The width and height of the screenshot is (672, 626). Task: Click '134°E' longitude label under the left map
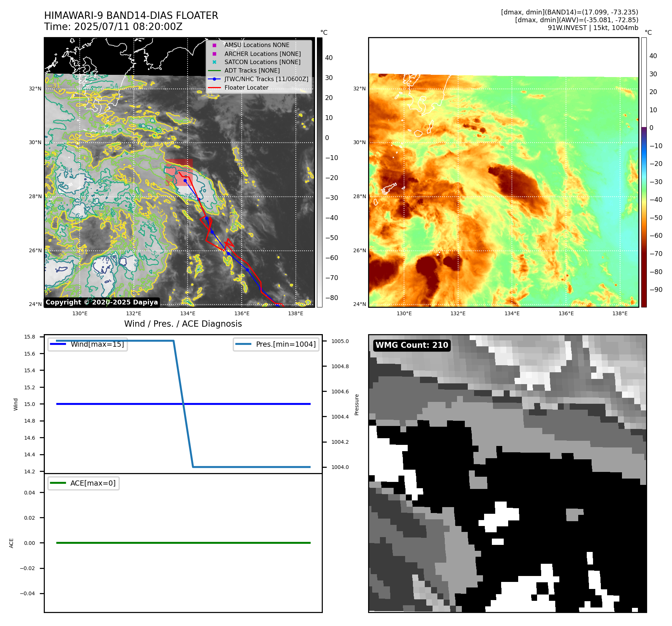click(x=188, y=313)
